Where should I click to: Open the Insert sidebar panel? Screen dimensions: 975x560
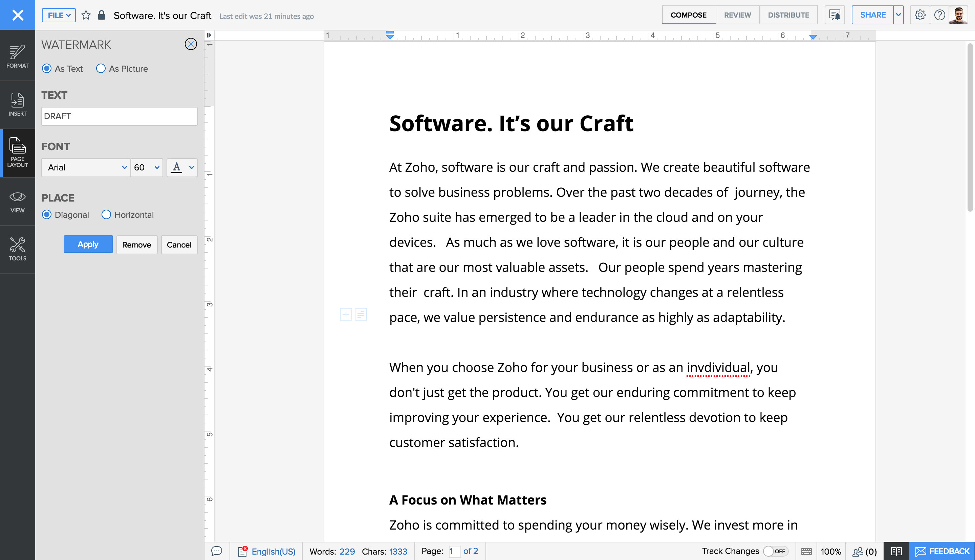coord(17,104)
